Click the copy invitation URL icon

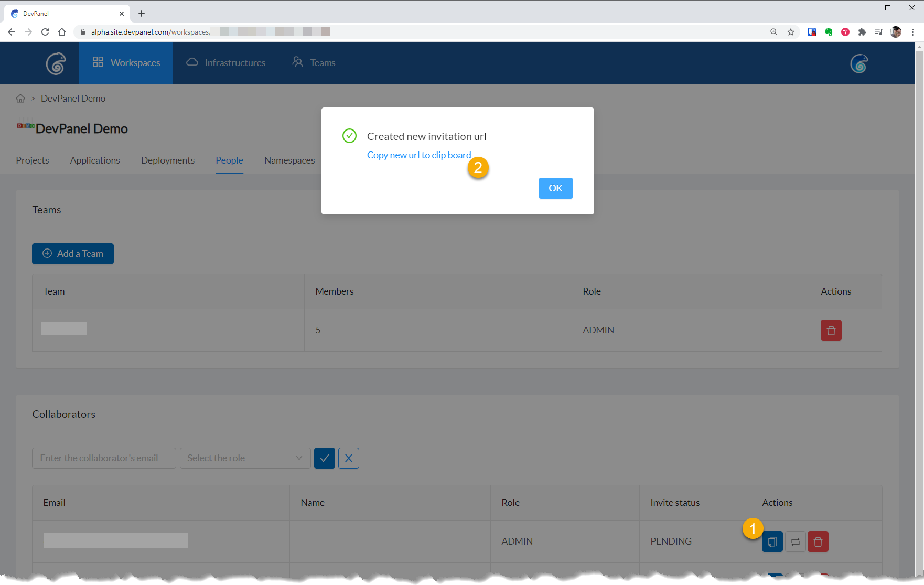[x=772, y=541]
